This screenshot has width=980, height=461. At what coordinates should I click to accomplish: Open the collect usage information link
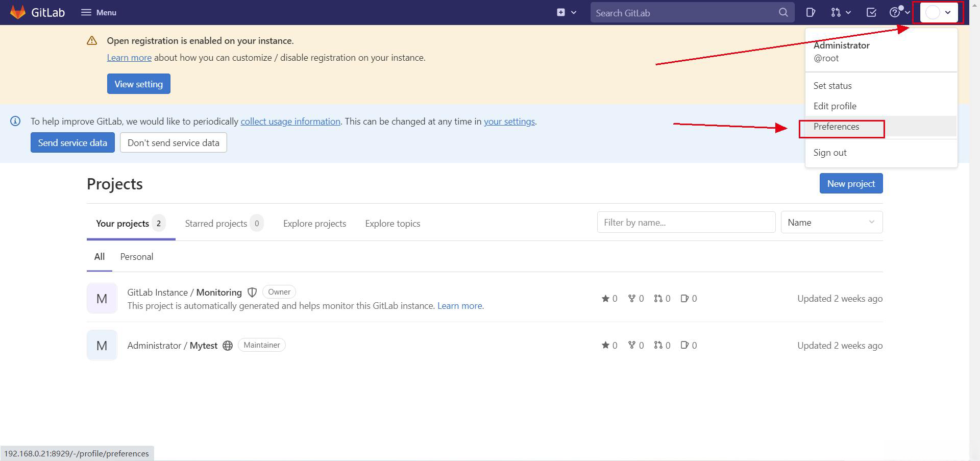pos(290,122)
